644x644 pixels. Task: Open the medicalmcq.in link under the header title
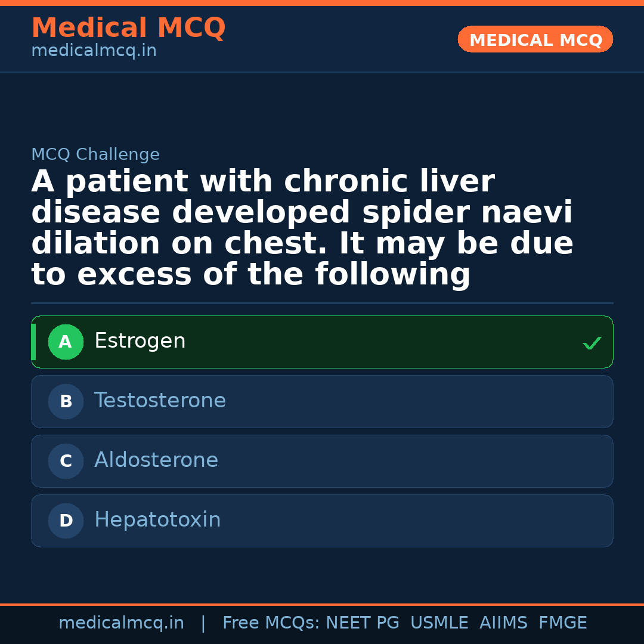(x=94, y=51)
